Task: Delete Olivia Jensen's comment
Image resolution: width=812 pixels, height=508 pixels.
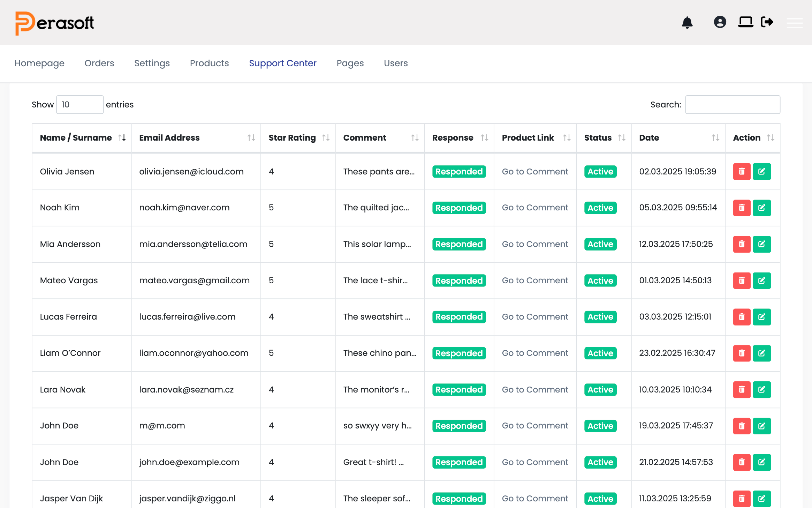Action: pos(742,172)
